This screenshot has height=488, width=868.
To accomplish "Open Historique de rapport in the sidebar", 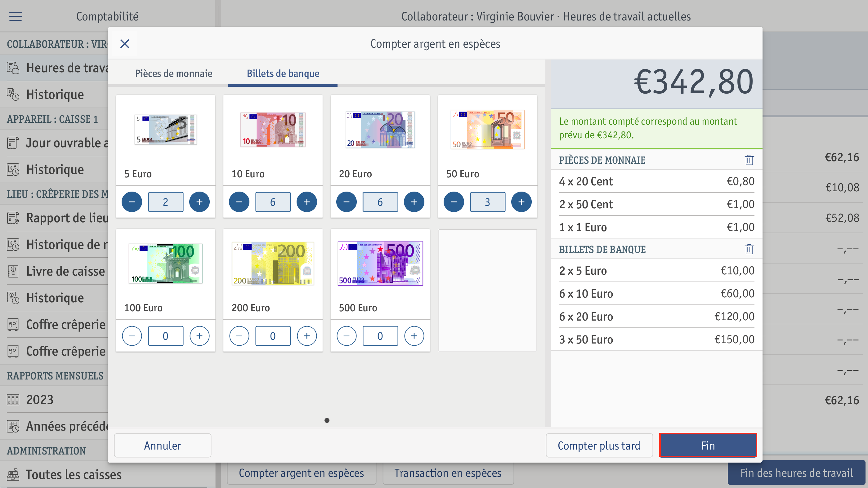I will coord(54,245).
